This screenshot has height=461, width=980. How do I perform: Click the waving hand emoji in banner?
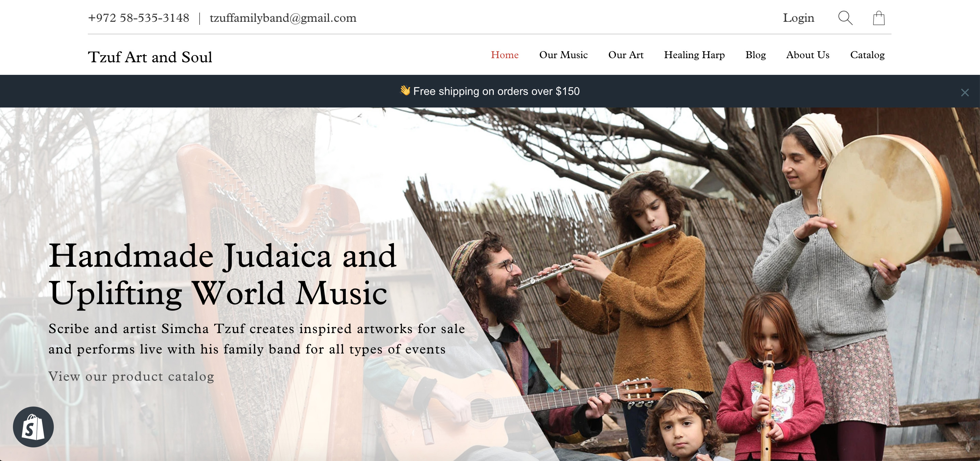(405, 90)
